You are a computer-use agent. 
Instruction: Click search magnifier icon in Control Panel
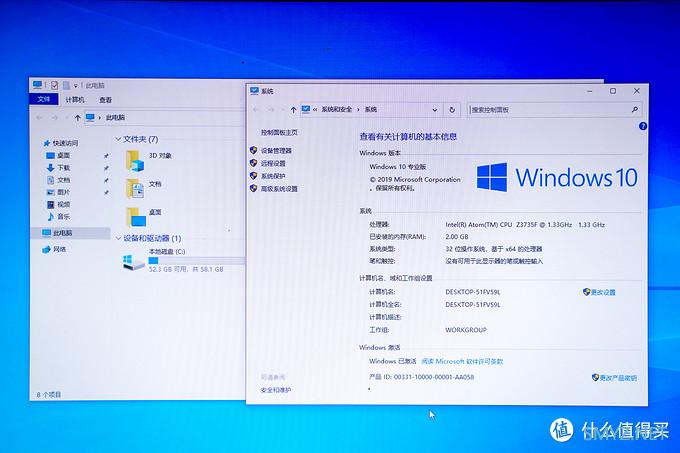635,110
